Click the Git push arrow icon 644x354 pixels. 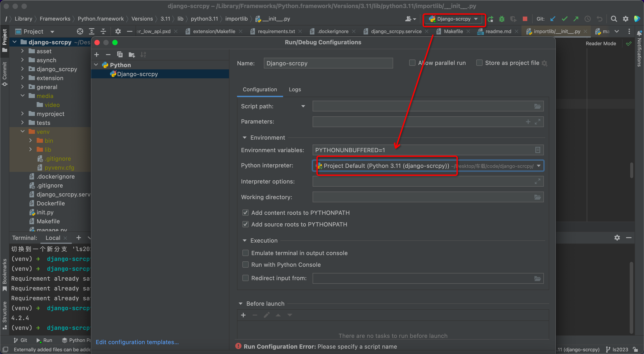coord(576,19)
